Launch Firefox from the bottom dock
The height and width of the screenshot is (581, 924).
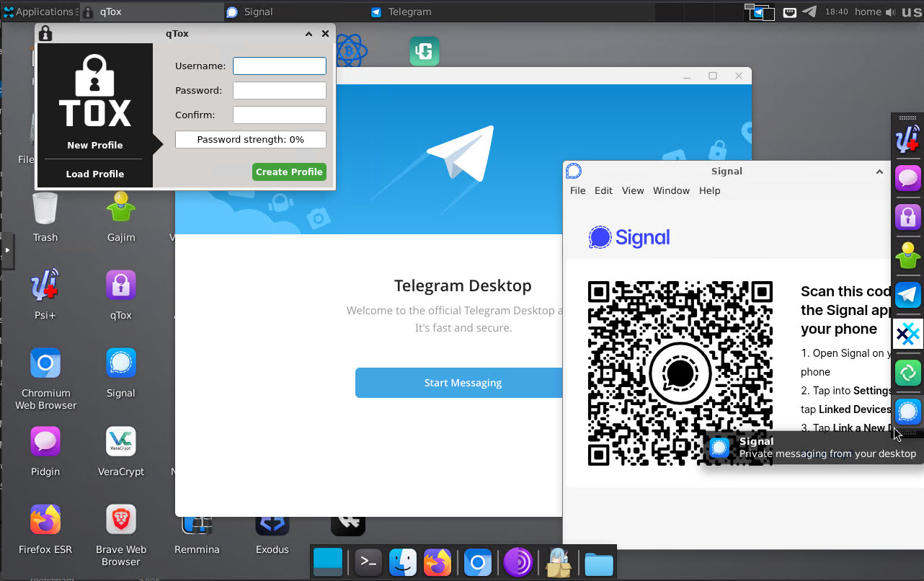pos(437,562)
